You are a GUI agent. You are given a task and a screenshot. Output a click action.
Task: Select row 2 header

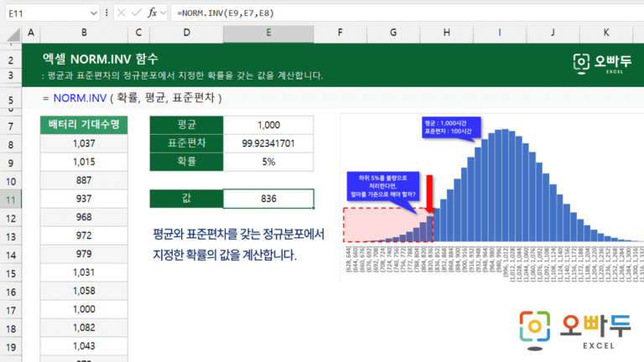(11, 60)
